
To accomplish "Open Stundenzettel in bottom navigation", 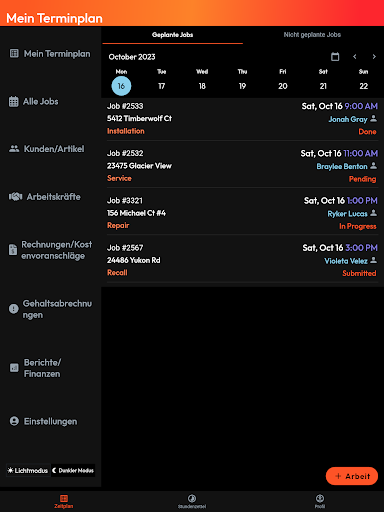I will 192,501.
